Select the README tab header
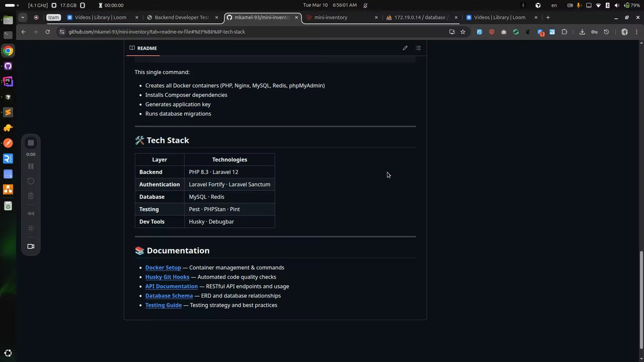 143,48
